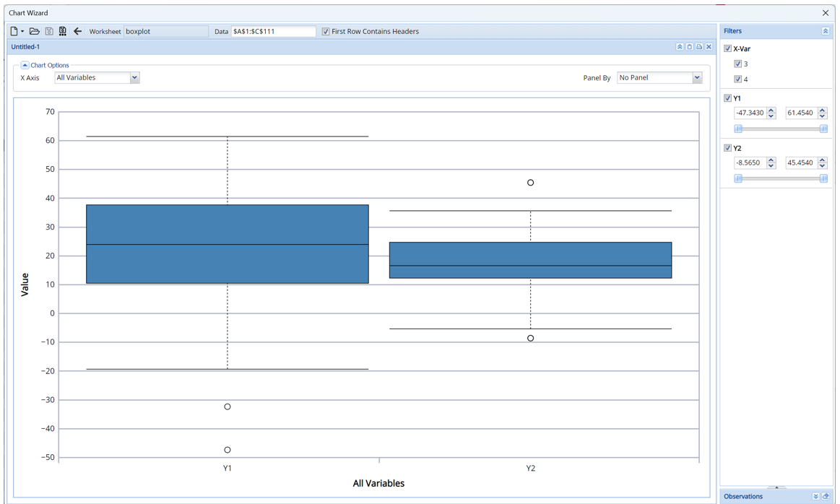Click the export chart icon beside save

[63, 31]
